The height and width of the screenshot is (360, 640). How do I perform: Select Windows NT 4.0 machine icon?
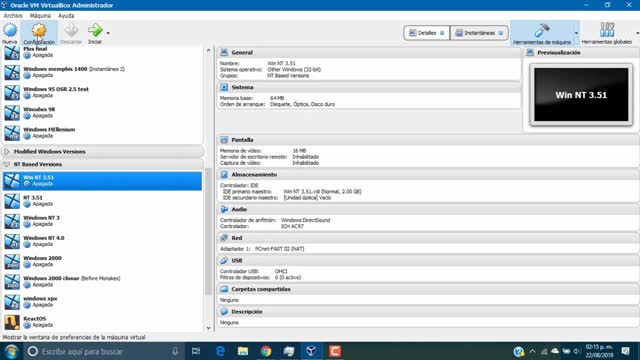[x=12, y=241]
